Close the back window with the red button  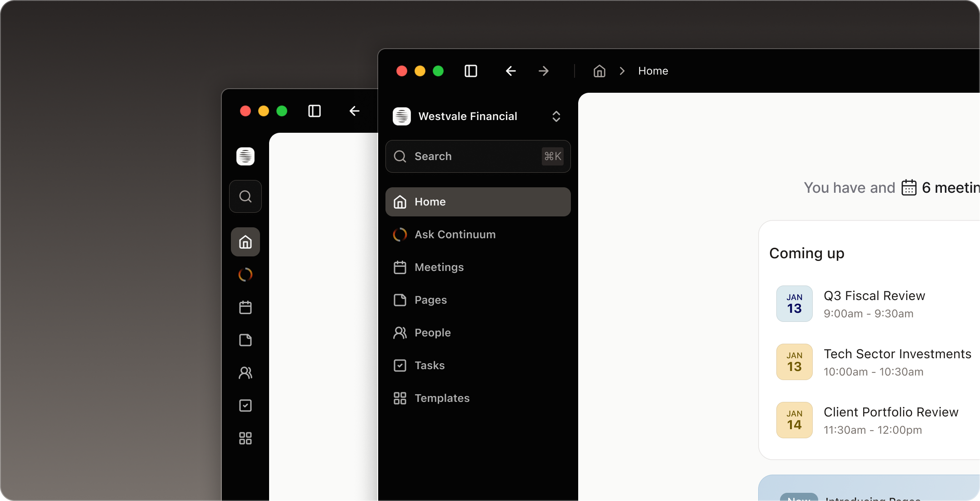245,111
